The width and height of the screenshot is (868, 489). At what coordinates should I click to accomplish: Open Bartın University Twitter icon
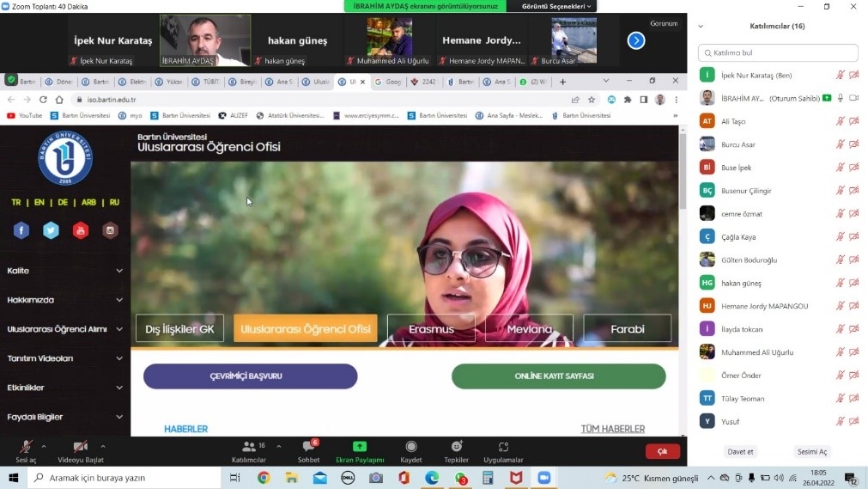tap(51, 230)
